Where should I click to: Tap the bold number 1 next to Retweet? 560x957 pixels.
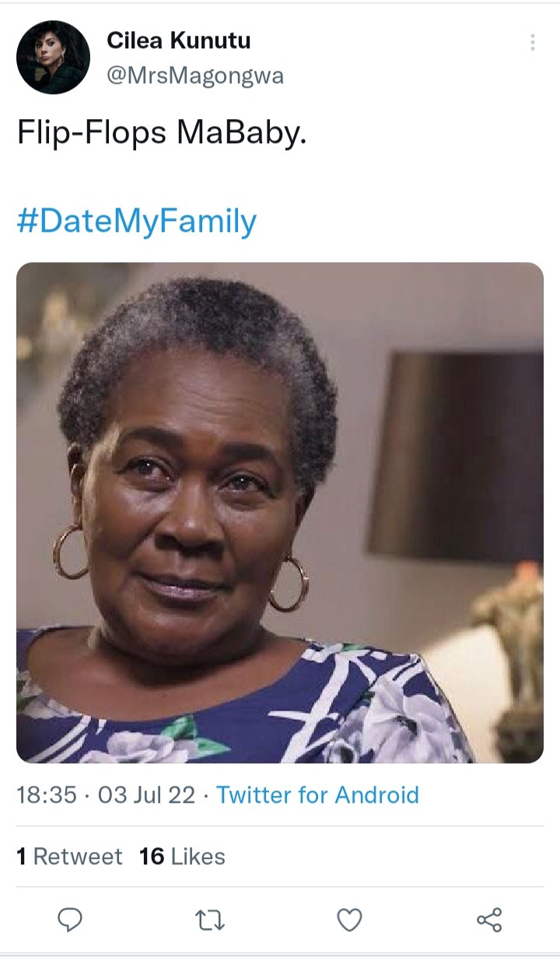pos(22,857)
